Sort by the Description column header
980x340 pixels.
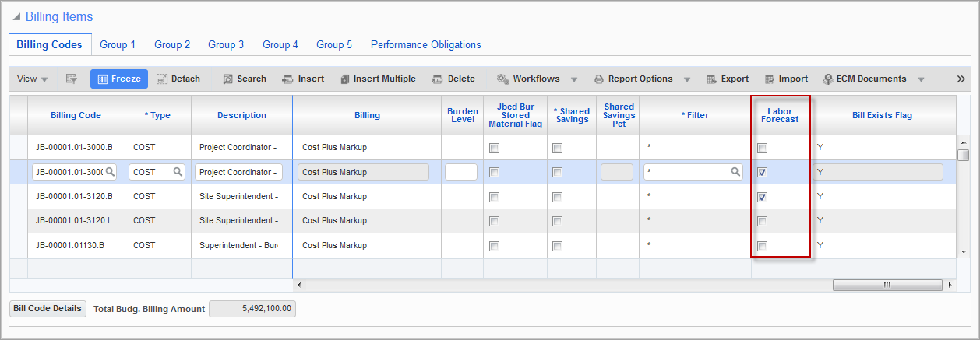point(241,115)
